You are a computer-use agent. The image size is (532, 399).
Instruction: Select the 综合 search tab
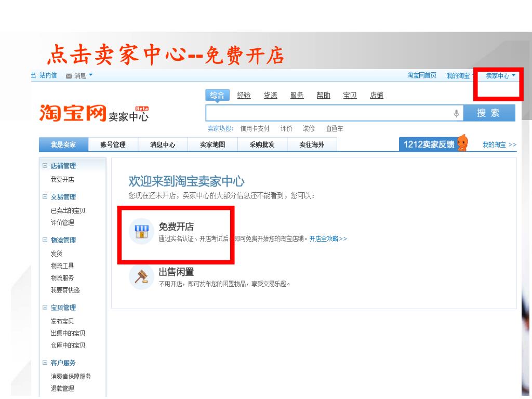tap(217, 96)
